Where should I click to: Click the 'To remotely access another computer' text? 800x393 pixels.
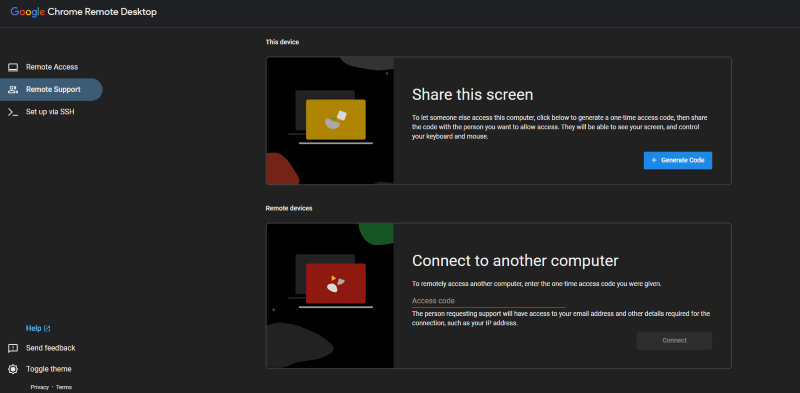537,284
